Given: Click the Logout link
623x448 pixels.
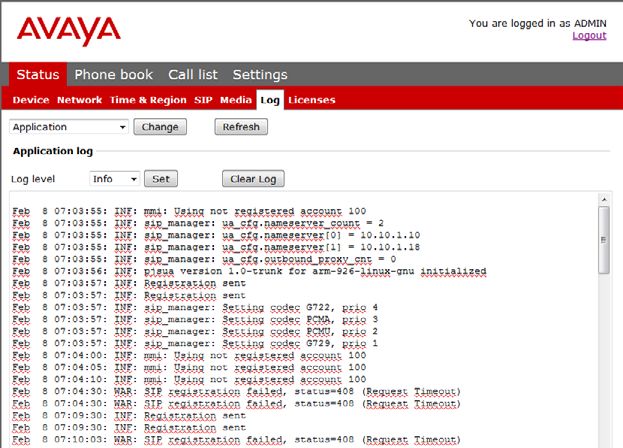Looking at the screenshot, I should (x=589, y=35).
